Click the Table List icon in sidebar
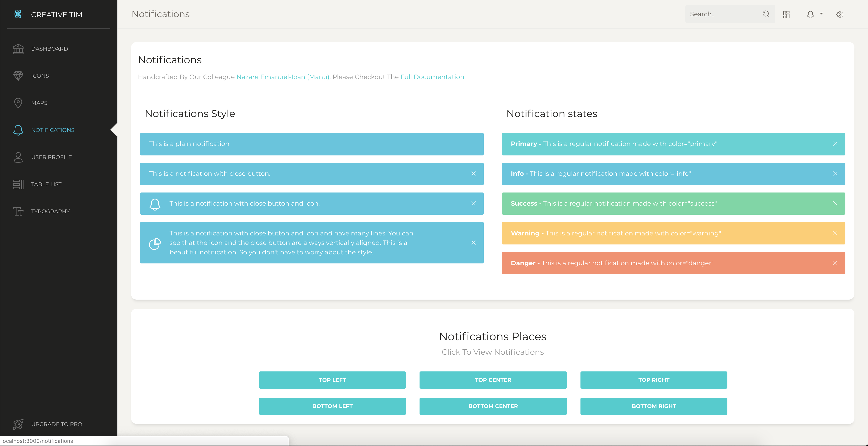This screenshot has width=868, height=446. (18, 184)
